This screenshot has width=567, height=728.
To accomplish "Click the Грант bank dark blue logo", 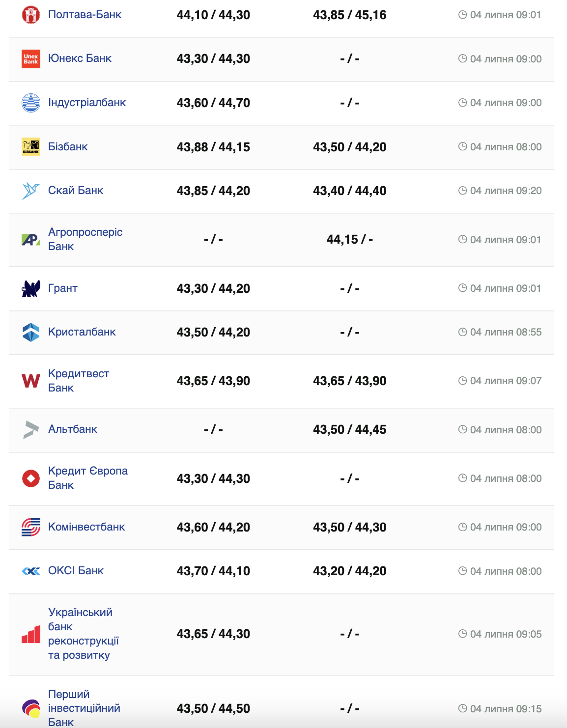I will click(x=30, y=288).
